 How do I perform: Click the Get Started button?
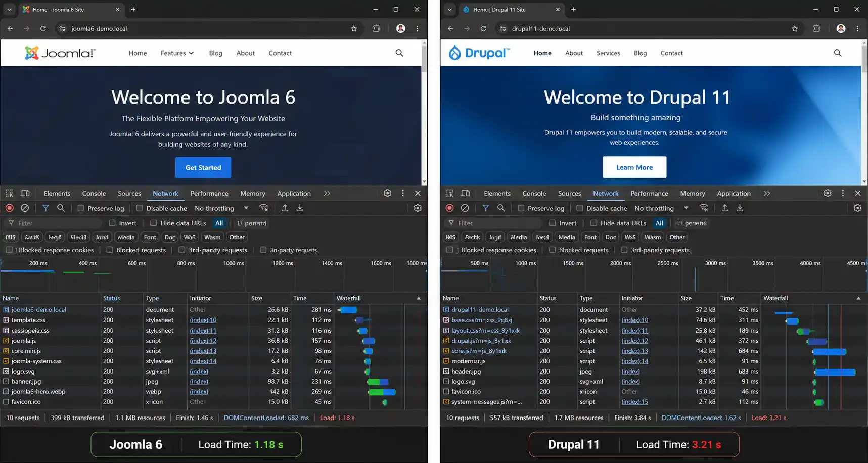tap(203, 167)
